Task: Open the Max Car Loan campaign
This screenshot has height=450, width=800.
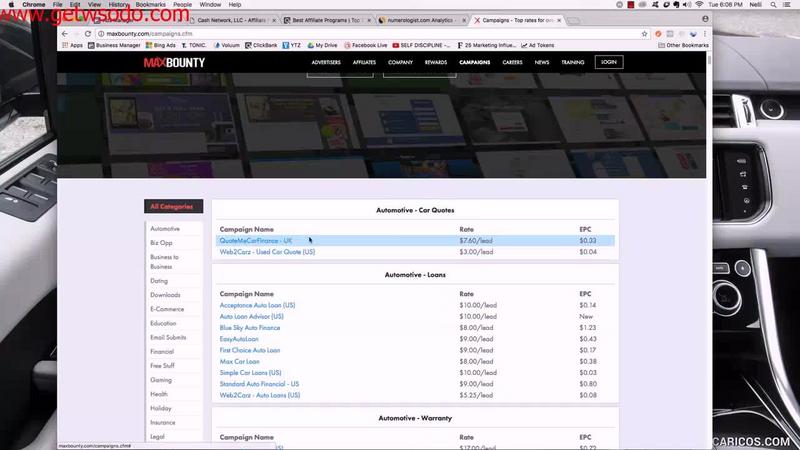Action: click(x=239, y=361)
